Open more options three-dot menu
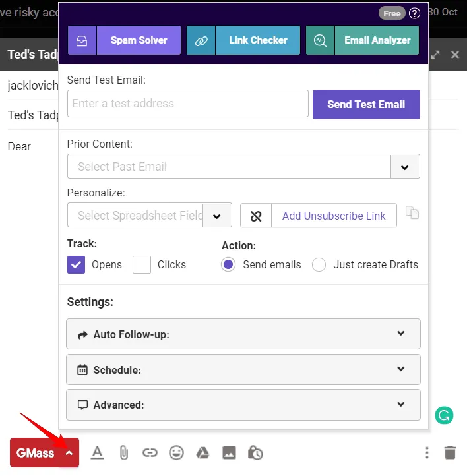The image size is (467, 476). 427,453
